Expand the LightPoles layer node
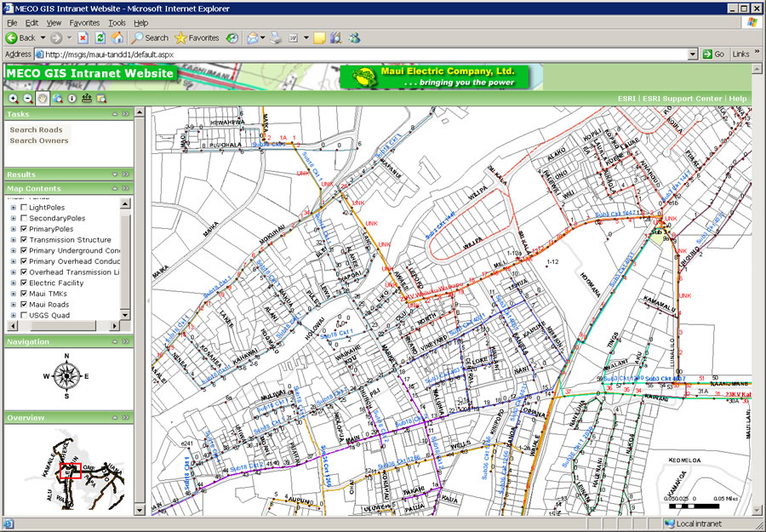Screen dimensions: 766x532 pyautogui.click(x=13, y=208)
